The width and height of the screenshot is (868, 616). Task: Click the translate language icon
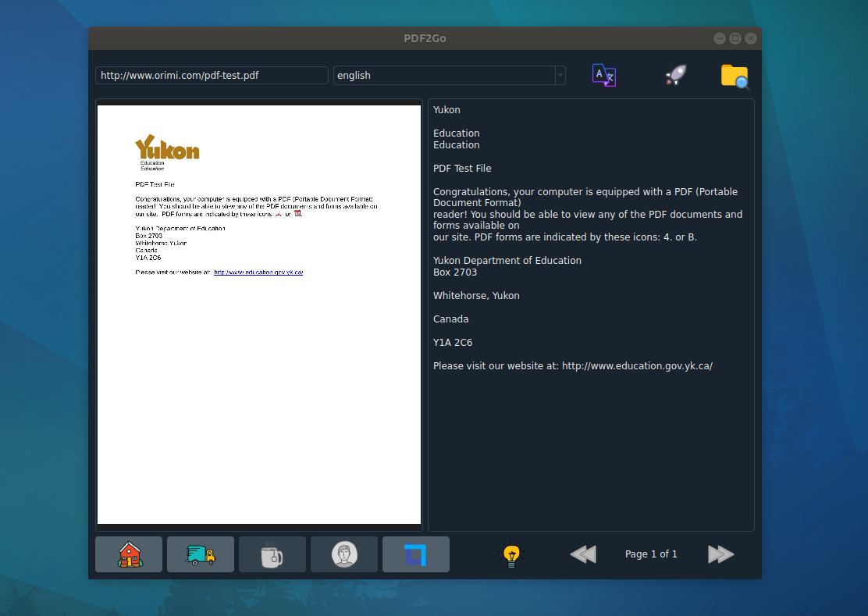pos(604,76)
